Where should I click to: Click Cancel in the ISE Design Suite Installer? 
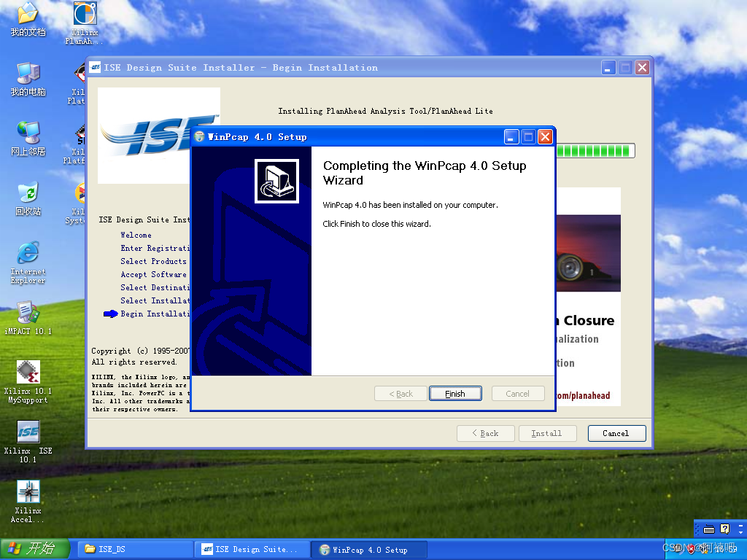click(616, 433)
